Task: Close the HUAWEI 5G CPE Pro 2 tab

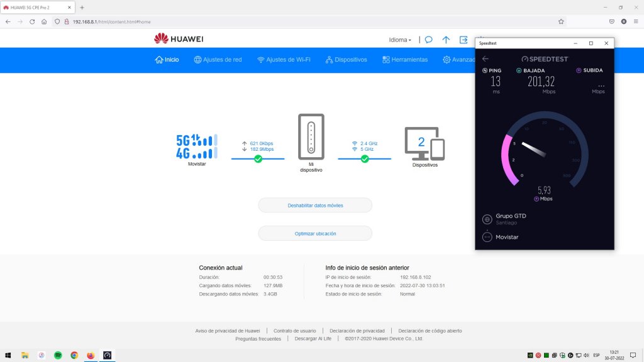Action: [x=69, y=8]
